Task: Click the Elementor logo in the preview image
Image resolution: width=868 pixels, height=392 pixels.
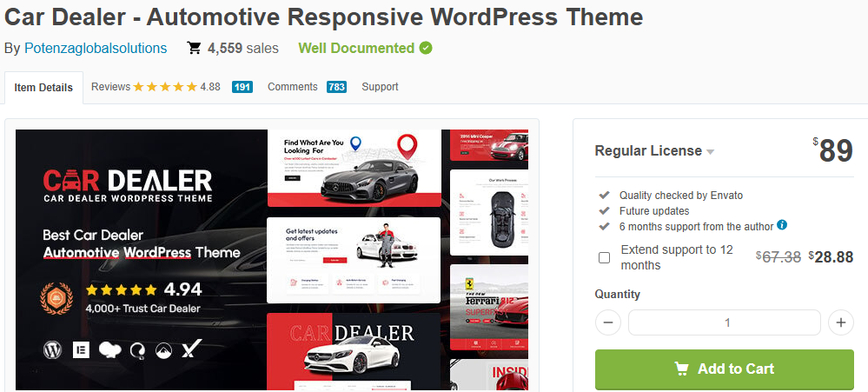Action: 82,349
